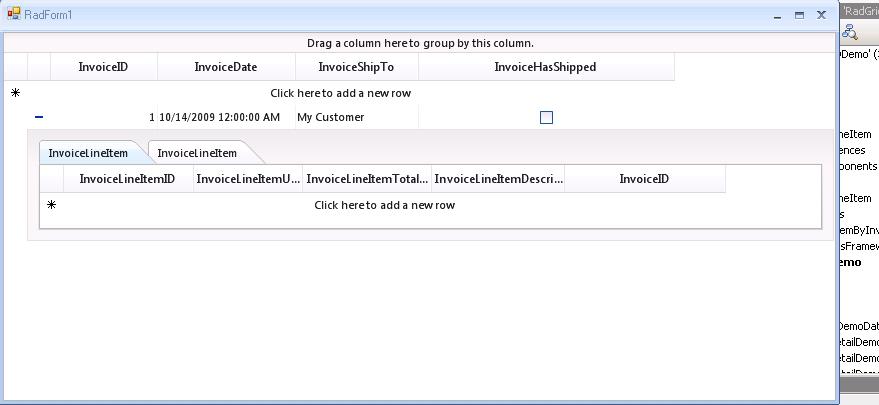
Task: Click the RadForm1 title bar text
Action: (48, 15)
